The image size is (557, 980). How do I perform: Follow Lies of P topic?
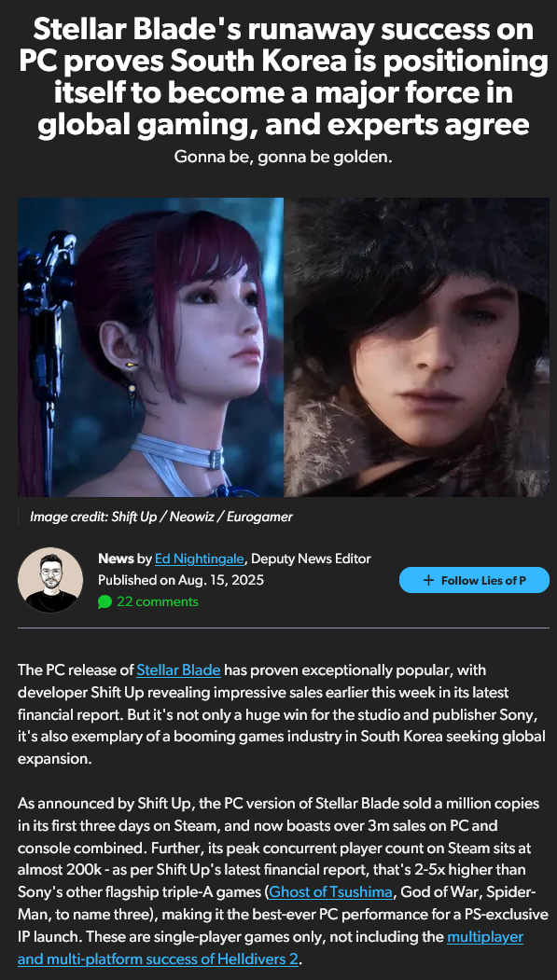[x=474, y=580]
